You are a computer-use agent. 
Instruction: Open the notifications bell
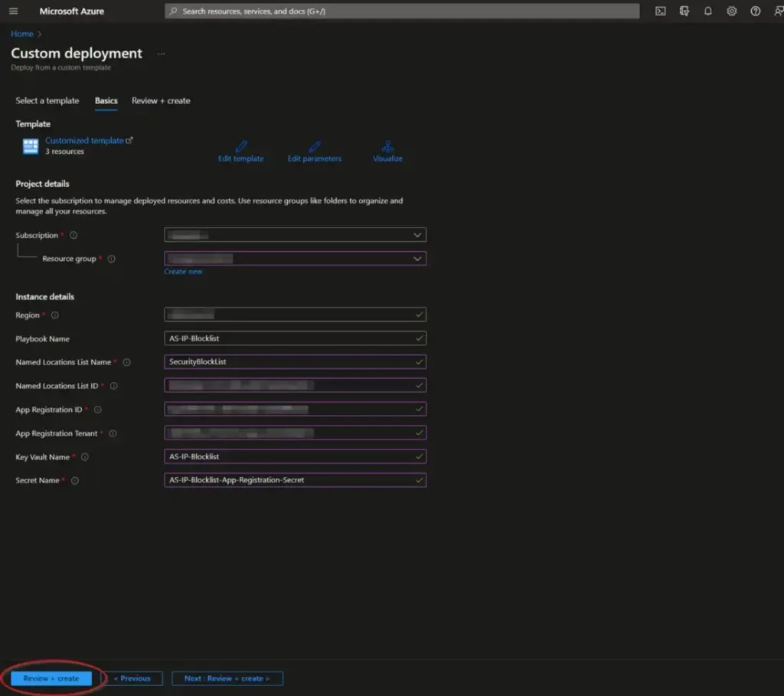[708, 11]
